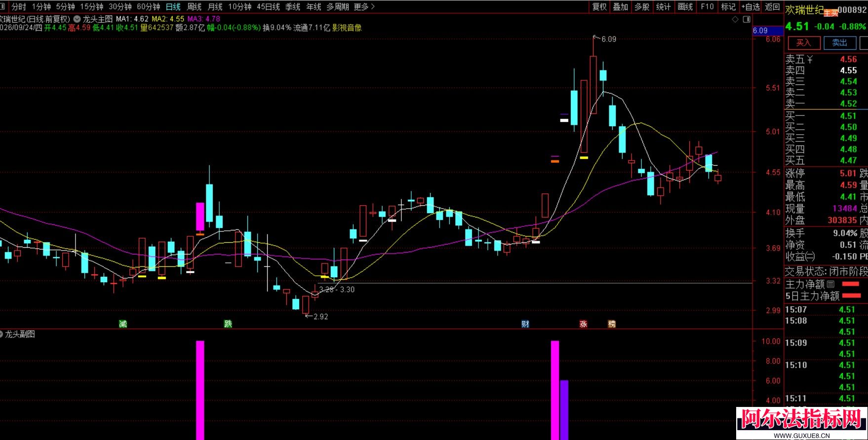This screenshot has width=868, height=440.
Task: Click the 5日主力净额 red bar
Action: click(852, 295)
